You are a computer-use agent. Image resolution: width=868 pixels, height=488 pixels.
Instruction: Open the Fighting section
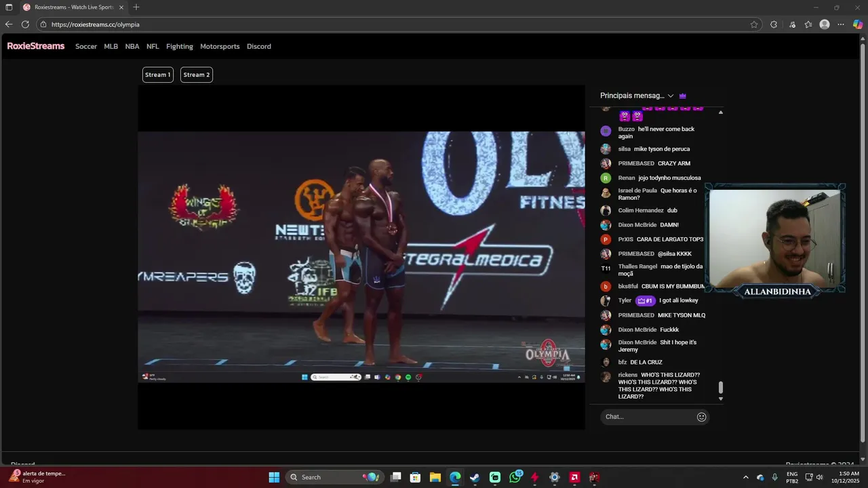point(180,47)
